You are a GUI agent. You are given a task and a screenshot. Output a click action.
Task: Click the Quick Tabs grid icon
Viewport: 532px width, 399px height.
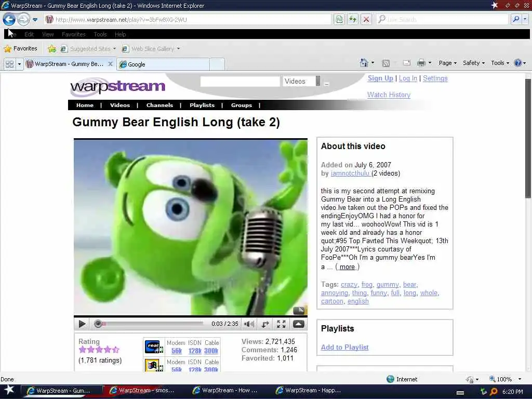tap(9, 64)
